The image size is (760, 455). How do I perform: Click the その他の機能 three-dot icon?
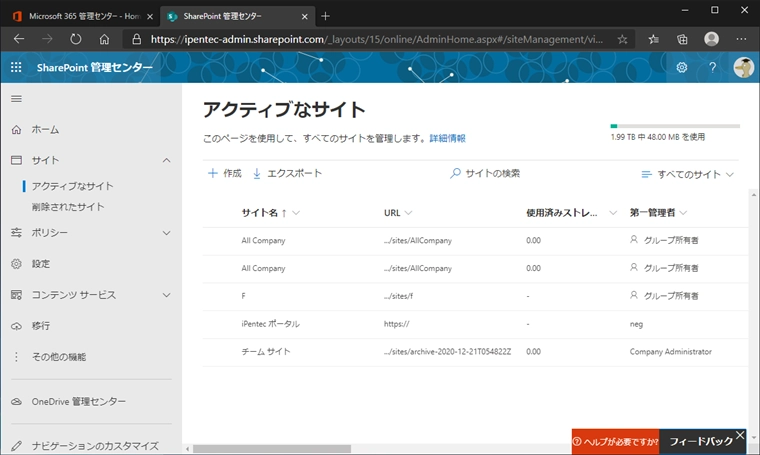[x=16, y=357]
